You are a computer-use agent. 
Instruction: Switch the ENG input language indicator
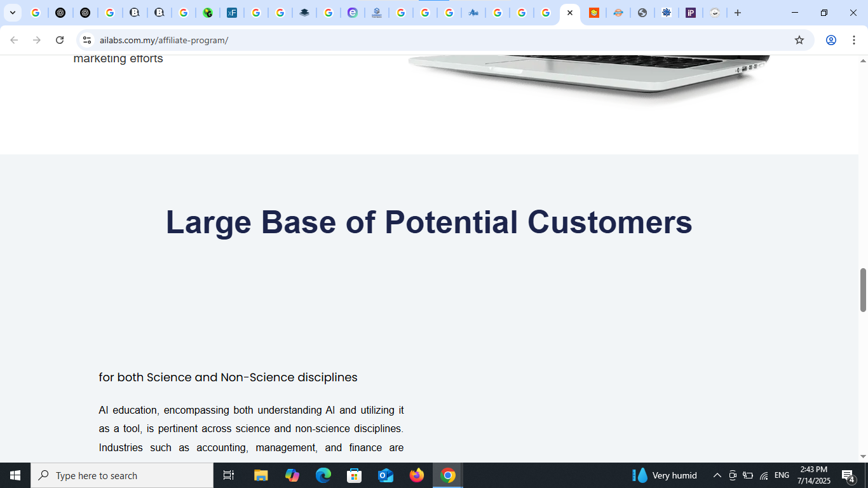point(782,475)
